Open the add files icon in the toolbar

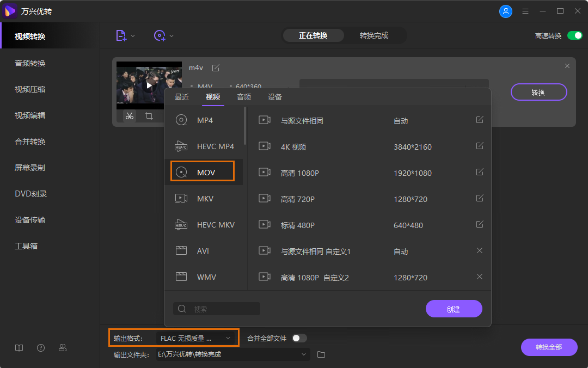coord(121,35)
